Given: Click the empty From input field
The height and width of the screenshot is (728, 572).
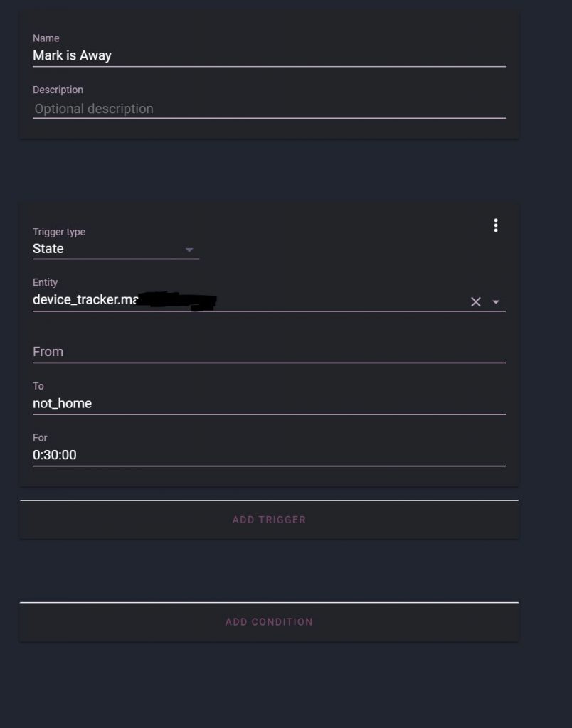Looking at the screenshot, I should point(269,352).
